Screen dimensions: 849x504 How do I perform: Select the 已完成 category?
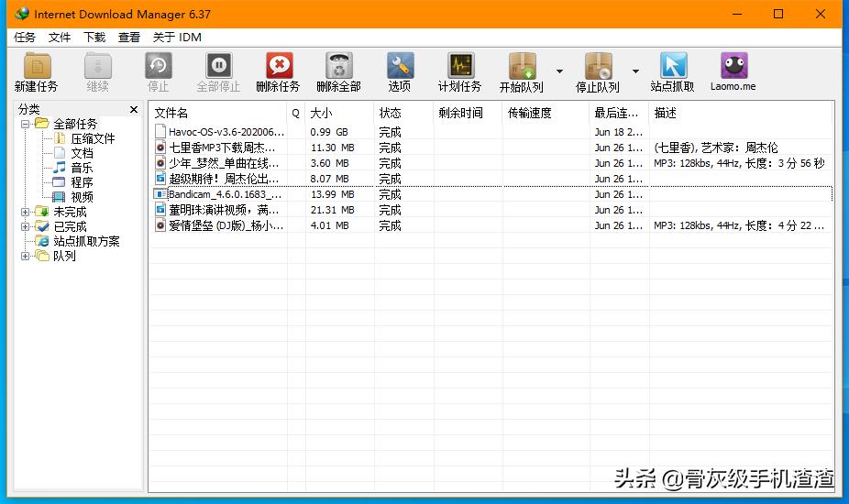click(x=70, y=226)
